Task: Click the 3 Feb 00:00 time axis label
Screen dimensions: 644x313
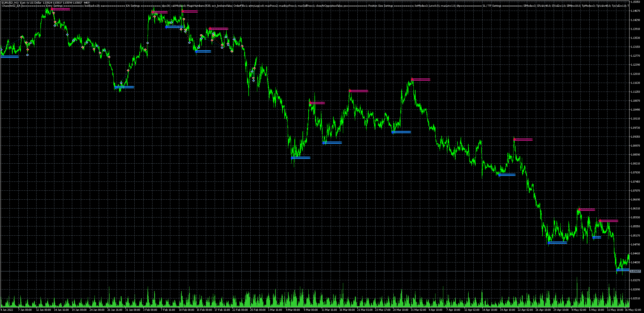Action: pos(150,310)
